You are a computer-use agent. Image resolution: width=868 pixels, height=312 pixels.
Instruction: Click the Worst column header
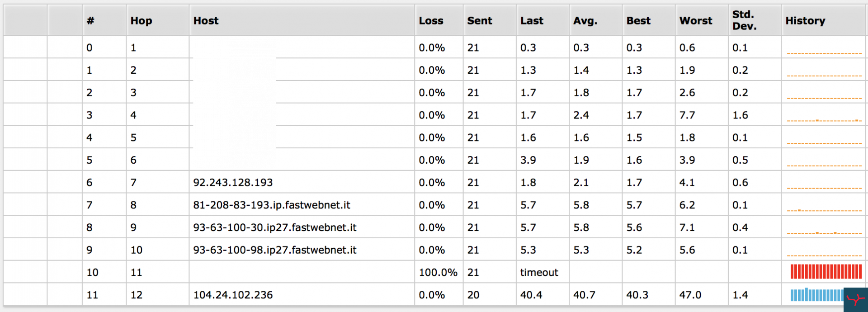(x=696, y=21)
